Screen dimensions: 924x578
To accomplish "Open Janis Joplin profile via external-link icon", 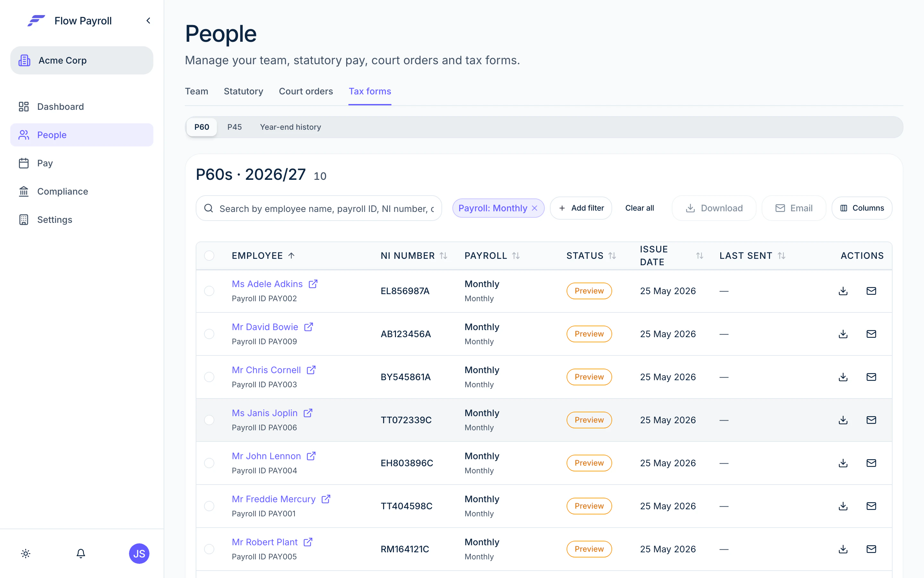I will [x=308, y=413].
